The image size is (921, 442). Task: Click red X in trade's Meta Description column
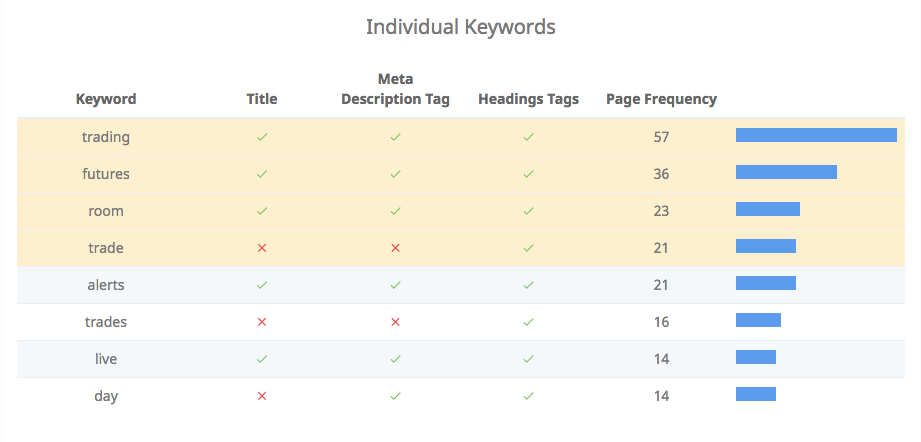[x=395, y=248]
